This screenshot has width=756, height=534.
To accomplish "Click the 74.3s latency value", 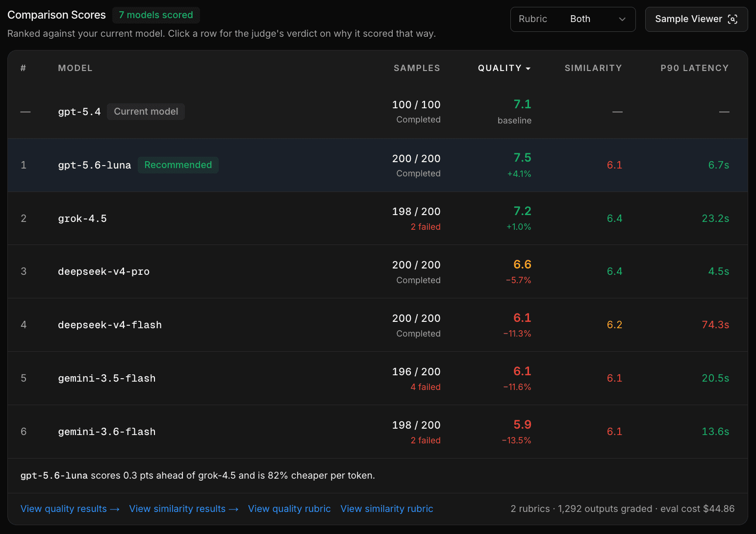I will coord(715,325).
